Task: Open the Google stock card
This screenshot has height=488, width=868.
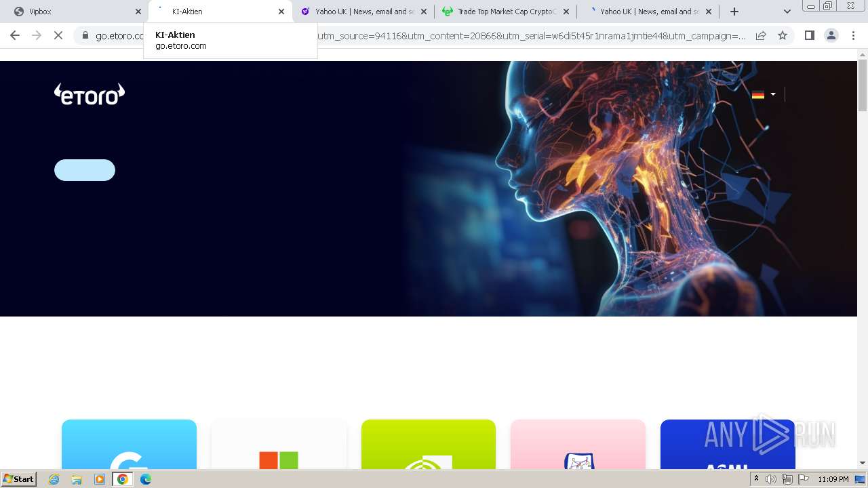Action: [129, 444]
